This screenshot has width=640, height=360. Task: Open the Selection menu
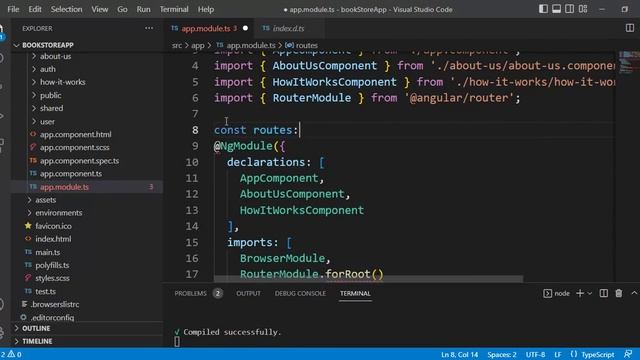click(67, 9)
